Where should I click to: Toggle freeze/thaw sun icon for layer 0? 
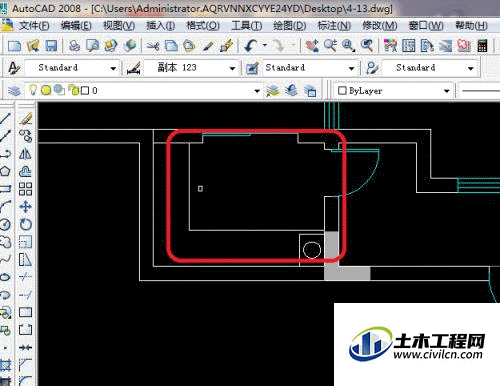pos(46,90)
